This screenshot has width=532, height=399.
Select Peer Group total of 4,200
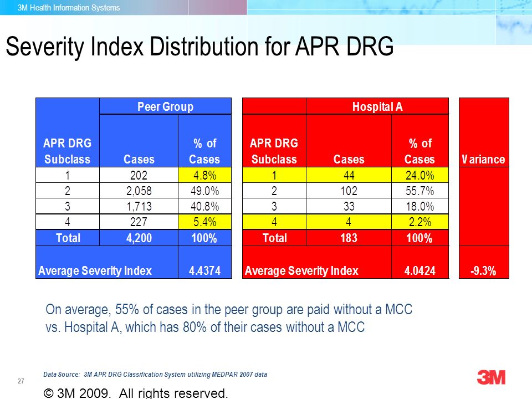point(139,238)
